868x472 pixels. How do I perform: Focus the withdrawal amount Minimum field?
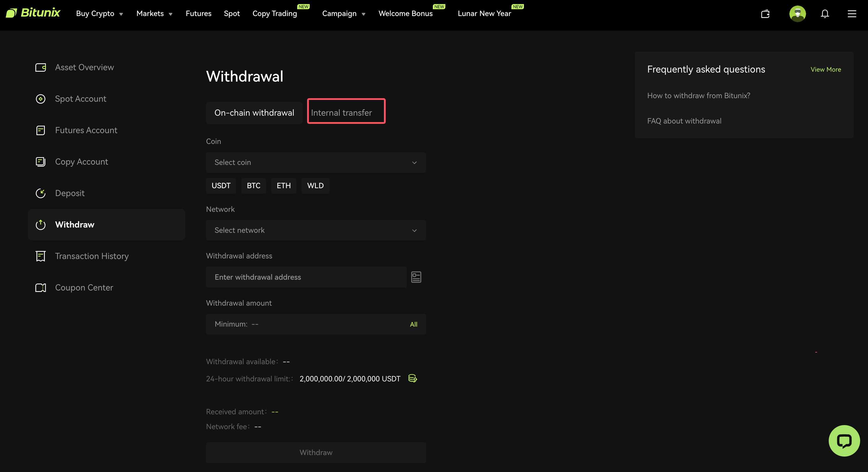click(316, 324)
